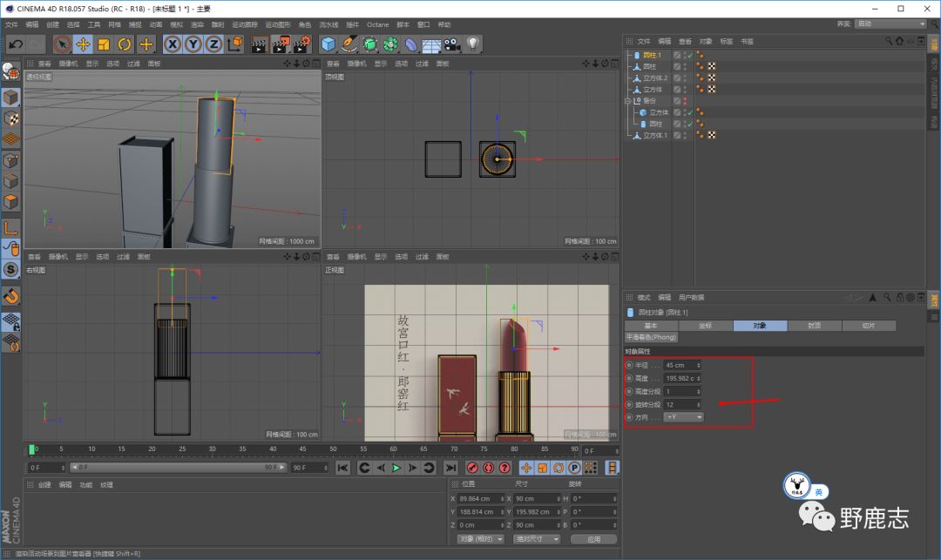Click the render to picture viewer icon
The width and height of the screenshot is (941, 560).
tap(280, 44)
